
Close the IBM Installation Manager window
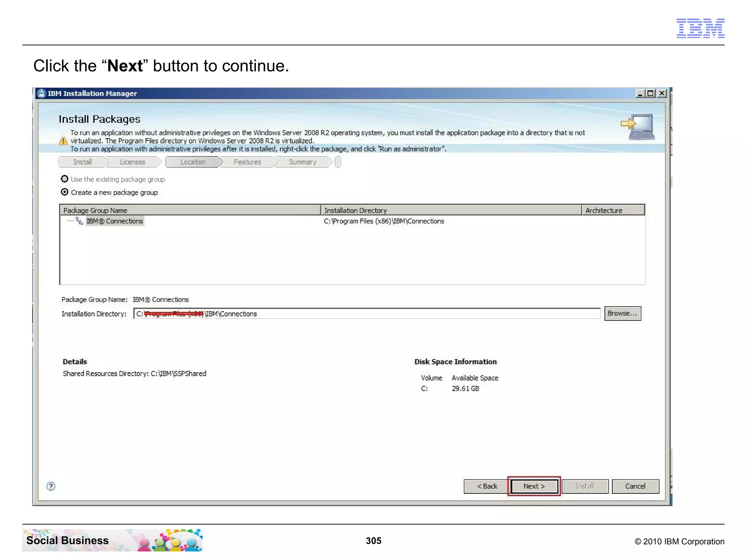661,93
